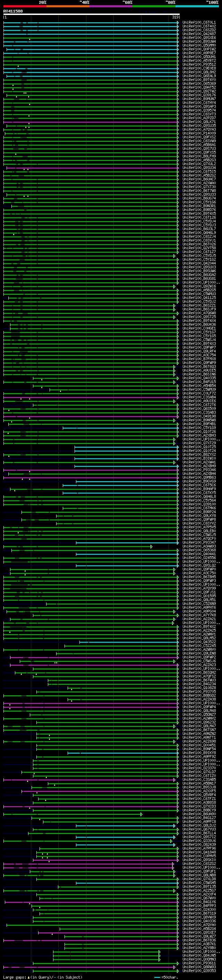Select label UniRef100_Q8LK71
Image resolution: width=222 pixels, height=980 pixels.
[199, 122]
